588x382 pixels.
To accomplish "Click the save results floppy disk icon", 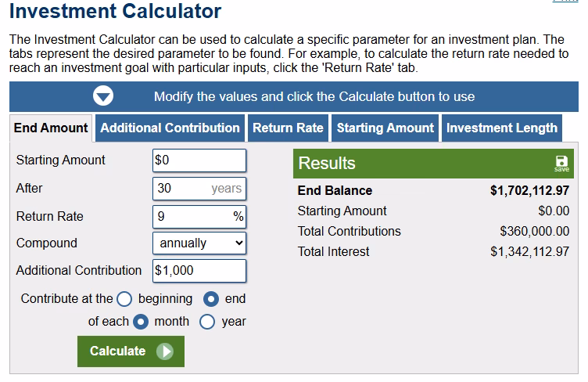I will point(561,162).
